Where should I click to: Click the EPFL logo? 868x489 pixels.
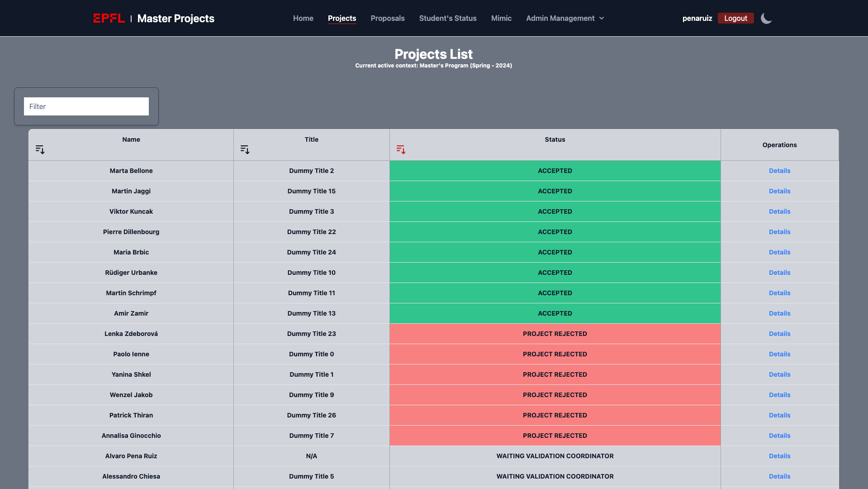pos(109,18)
